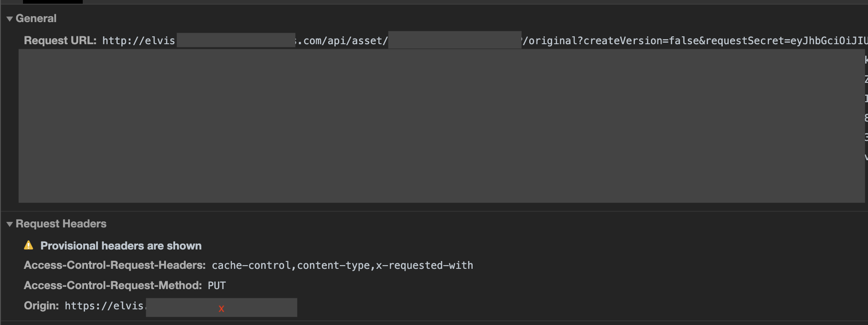
Task: Collapse the General section triangle
Action: click(x=9, y=19)
